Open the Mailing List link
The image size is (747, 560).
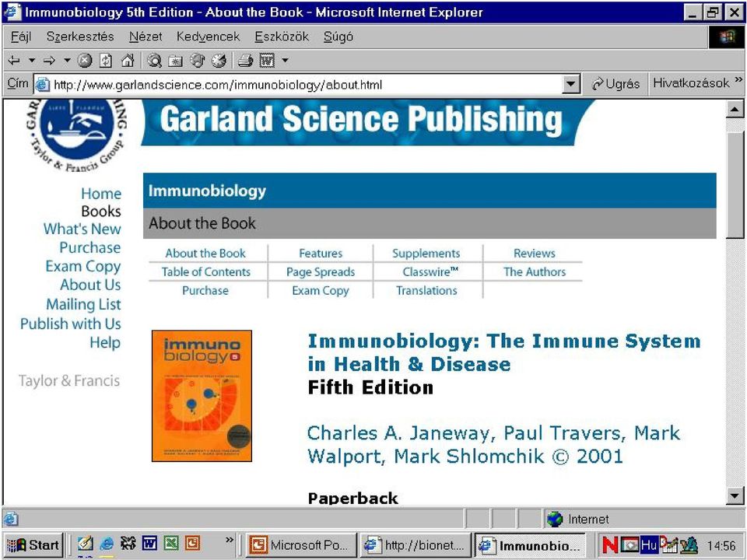[x=83, y=304]
